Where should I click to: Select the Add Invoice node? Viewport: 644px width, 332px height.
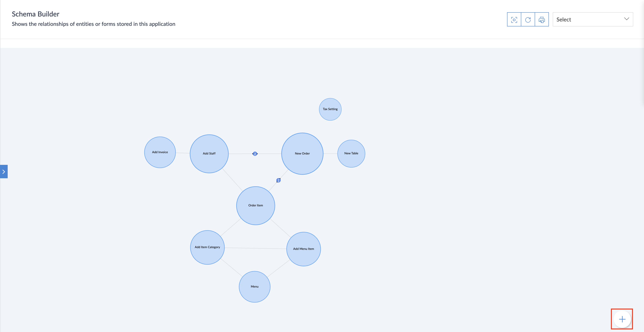[x=160, y=152]
